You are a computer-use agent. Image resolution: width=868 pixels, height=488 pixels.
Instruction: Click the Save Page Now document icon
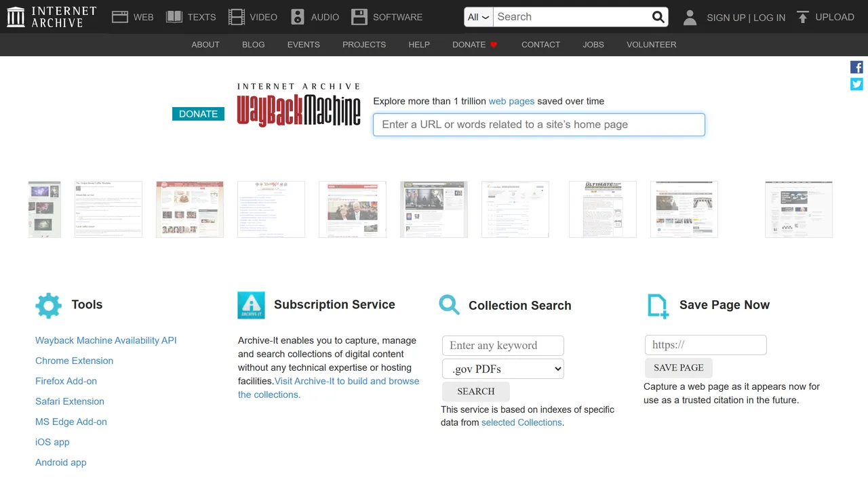658,306
